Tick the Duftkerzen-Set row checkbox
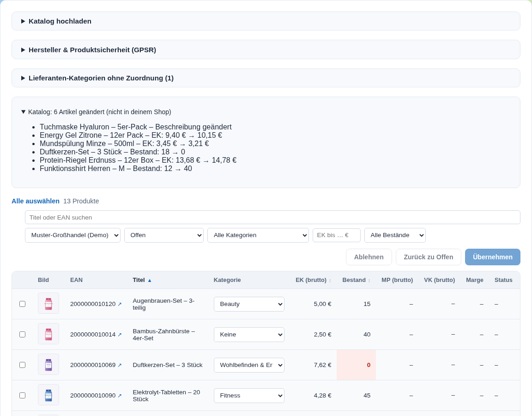The image size is (532, 416). [22, 365]
